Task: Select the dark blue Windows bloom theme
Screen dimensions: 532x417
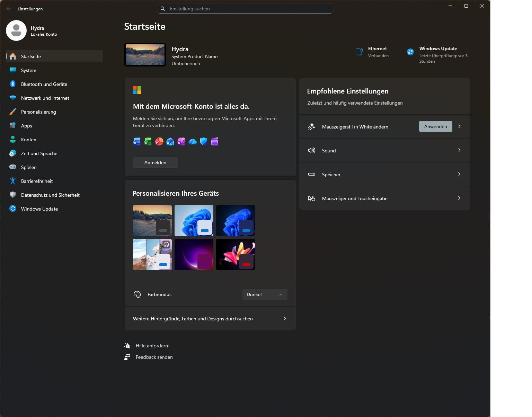Action: tap(236, 221)
